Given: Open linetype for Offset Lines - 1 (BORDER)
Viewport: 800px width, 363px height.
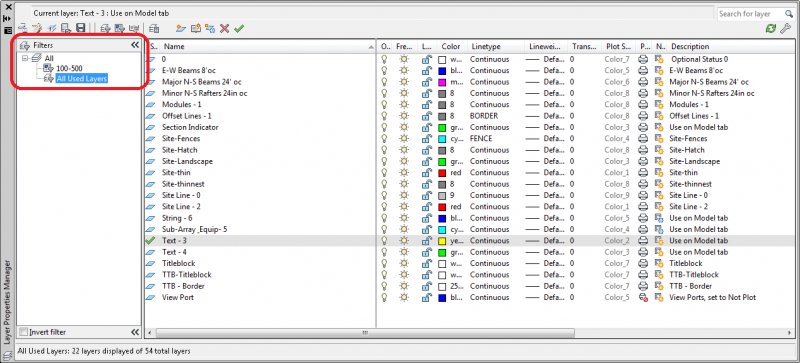Looking at the screenshot, I should click(484, 116).
